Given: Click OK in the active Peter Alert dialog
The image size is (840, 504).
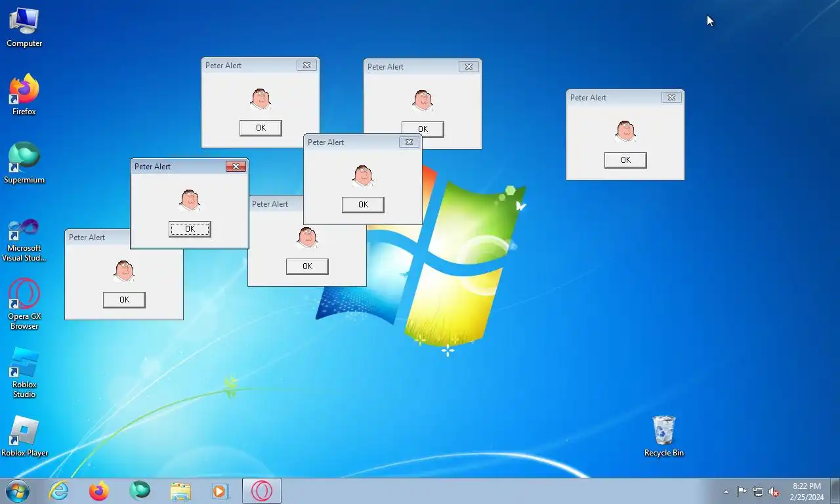Looking at the screenshot, I should tap(190, 229).
